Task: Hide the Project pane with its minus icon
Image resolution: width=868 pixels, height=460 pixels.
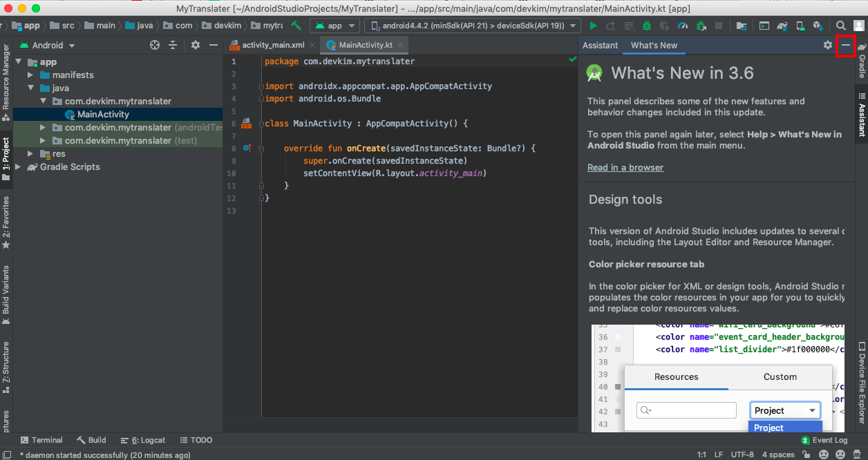Action: (x=214, y=45)
